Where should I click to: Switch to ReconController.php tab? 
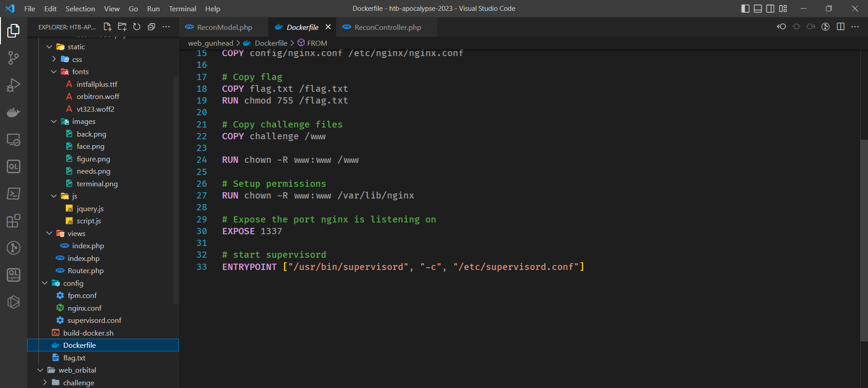387,27
